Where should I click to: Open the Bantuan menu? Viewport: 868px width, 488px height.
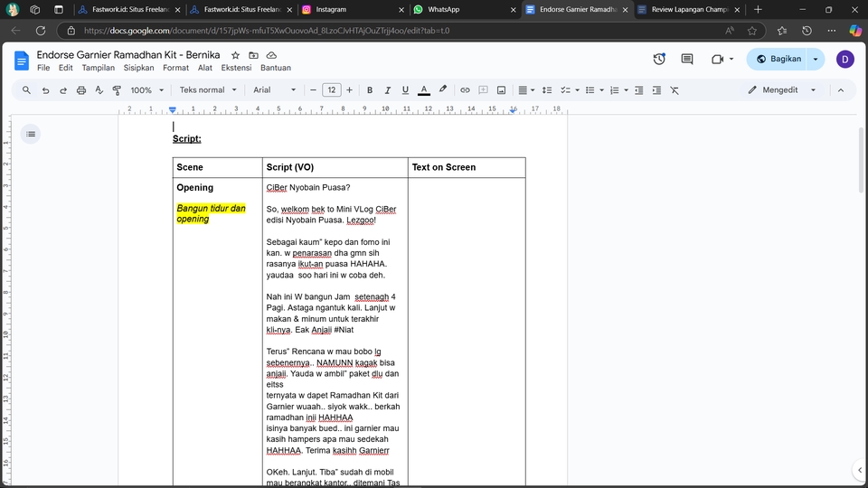[275, 68]
